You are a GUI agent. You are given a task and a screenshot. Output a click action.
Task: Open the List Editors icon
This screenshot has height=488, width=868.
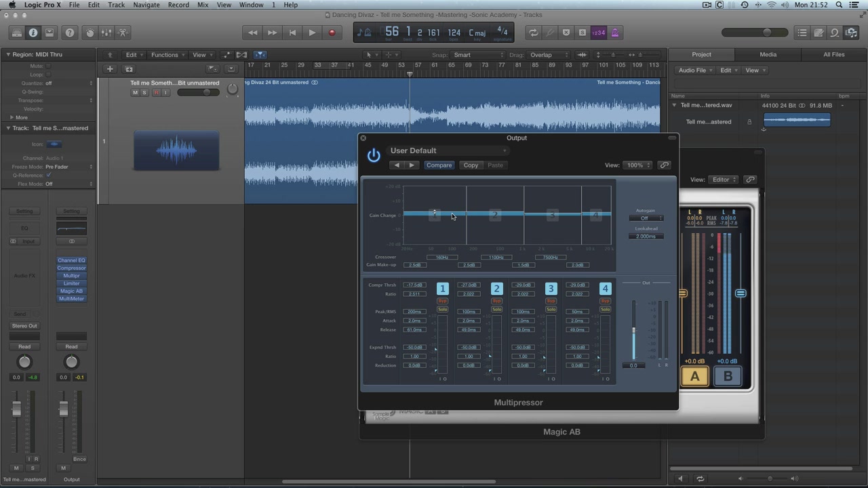pyautogui.click(x=802, y=33)
